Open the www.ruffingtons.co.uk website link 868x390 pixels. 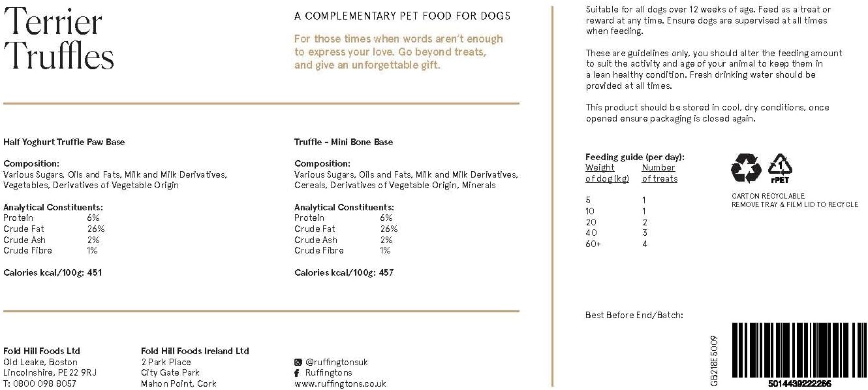340,383
